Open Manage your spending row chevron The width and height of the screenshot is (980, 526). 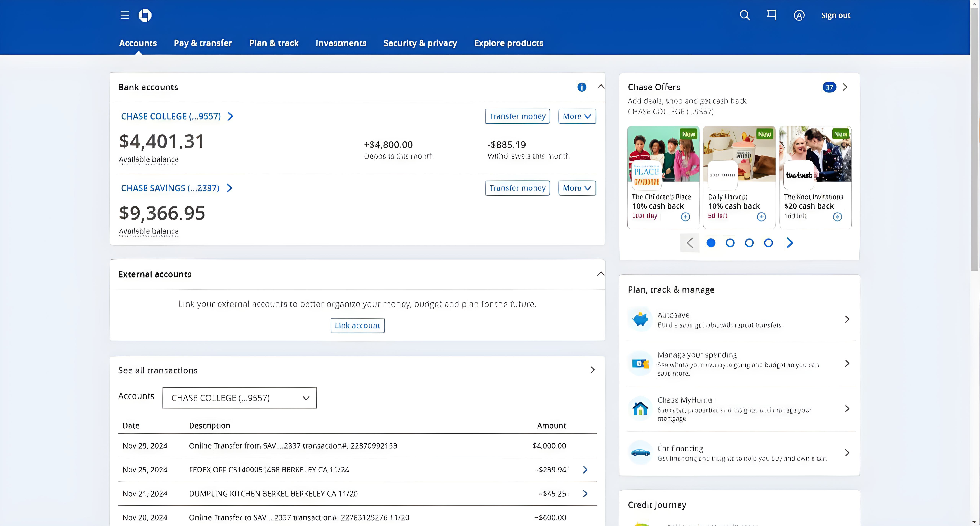tap(847, 364)
